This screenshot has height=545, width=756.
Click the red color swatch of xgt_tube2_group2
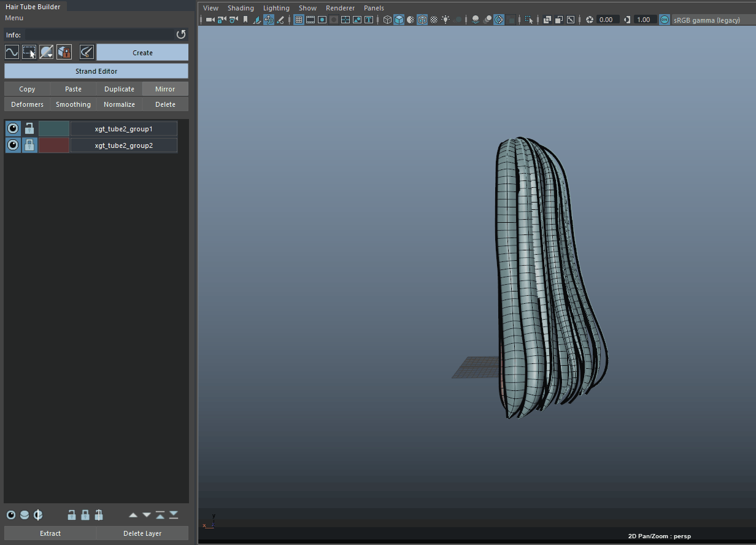pyautogui.click(x=54, y=145)
